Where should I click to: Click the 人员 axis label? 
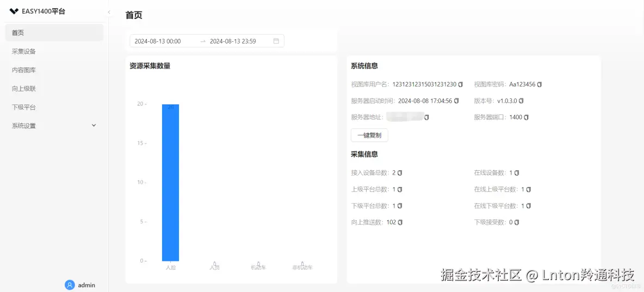click(214, 268)
